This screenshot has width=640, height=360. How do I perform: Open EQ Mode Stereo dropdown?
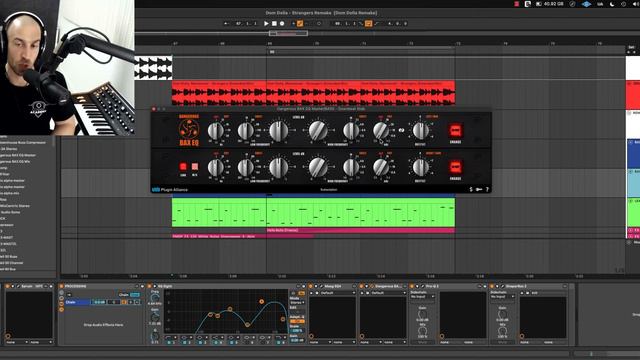[297, 302]
